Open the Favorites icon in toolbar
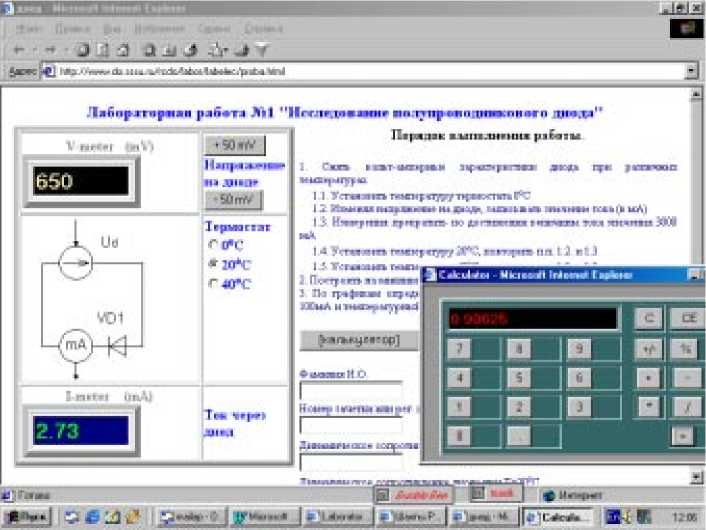 (x=169, y=50)
